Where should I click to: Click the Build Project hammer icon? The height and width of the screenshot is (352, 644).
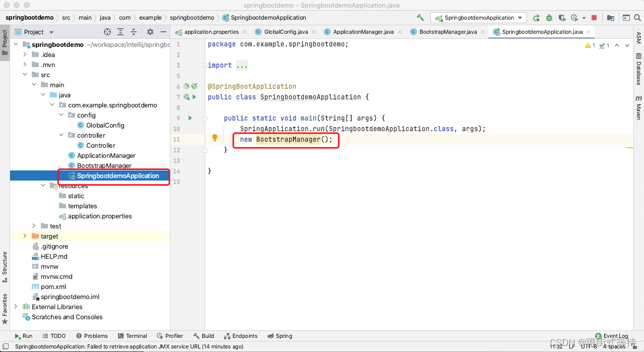(420, 18)
